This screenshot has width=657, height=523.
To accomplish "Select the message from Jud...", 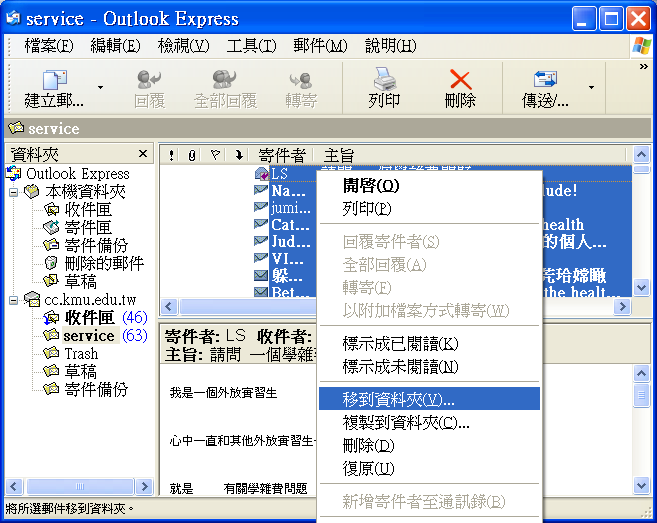I will (x=291, y=242).
